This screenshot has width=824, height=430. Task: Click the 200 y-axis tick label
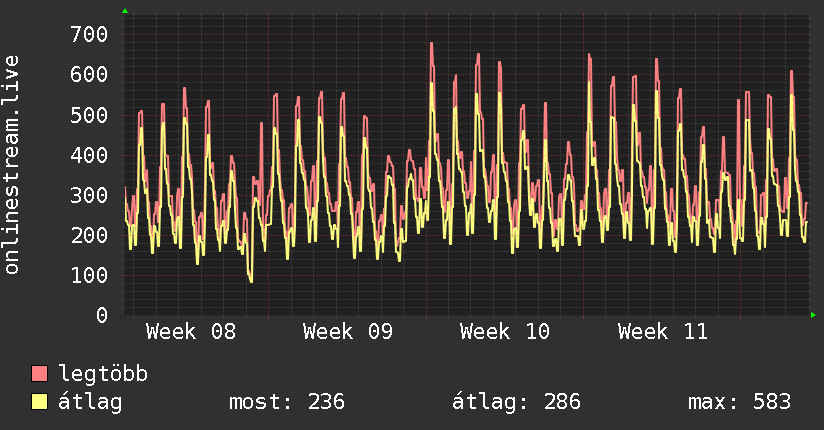click(89, 235)
